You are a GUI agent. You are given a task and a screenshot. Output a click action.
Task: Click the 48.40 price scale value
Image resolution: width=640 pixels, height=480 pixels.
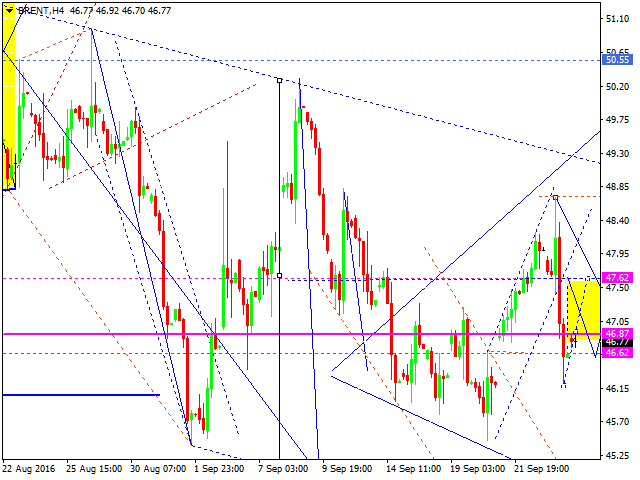coord(617,220)
